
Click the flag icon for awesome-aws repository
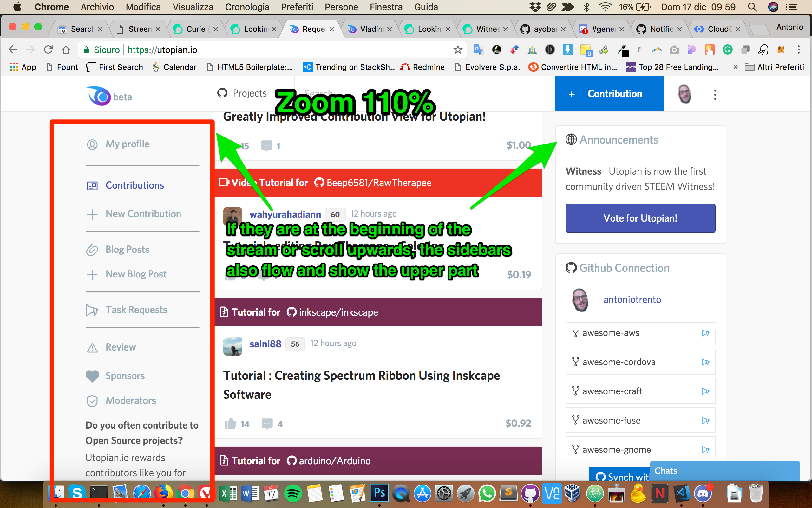pos(706,333)
